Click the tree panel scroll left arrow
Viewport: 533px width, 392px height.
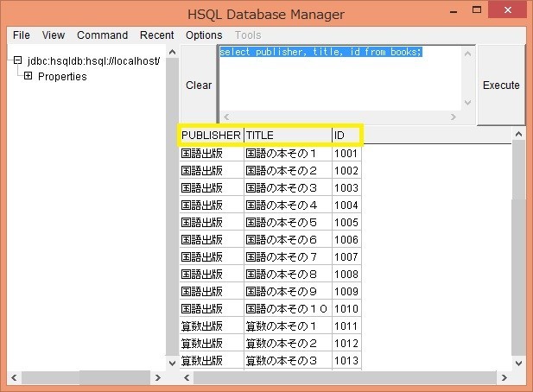[x=14, y=377]
